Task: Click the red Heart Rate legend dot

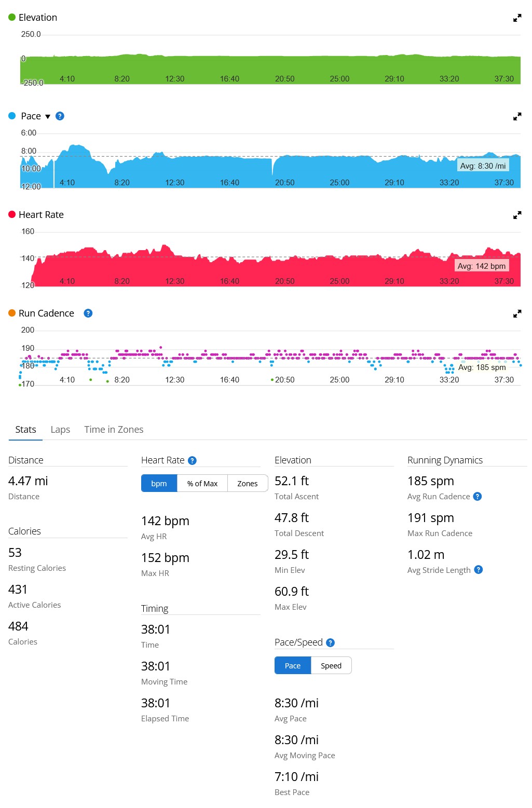Action: (x=12, y=215)
